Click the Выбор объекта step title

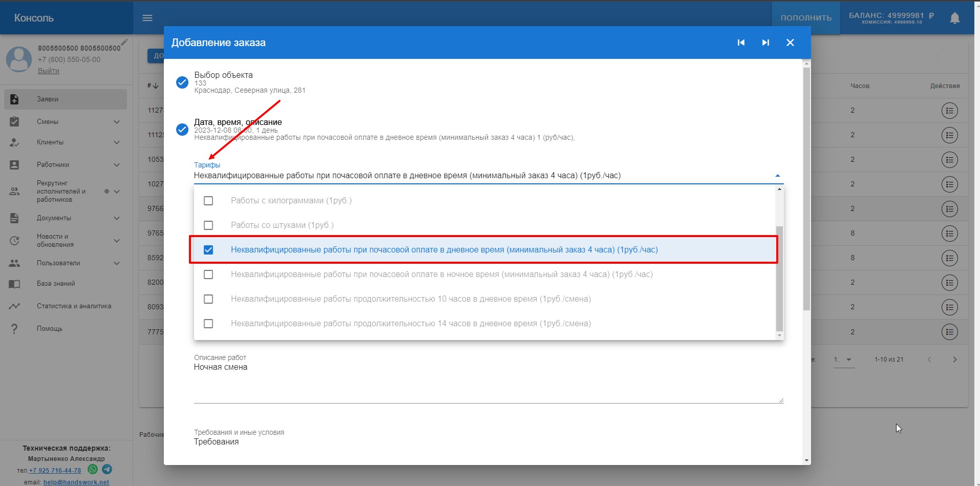(223, 75)
